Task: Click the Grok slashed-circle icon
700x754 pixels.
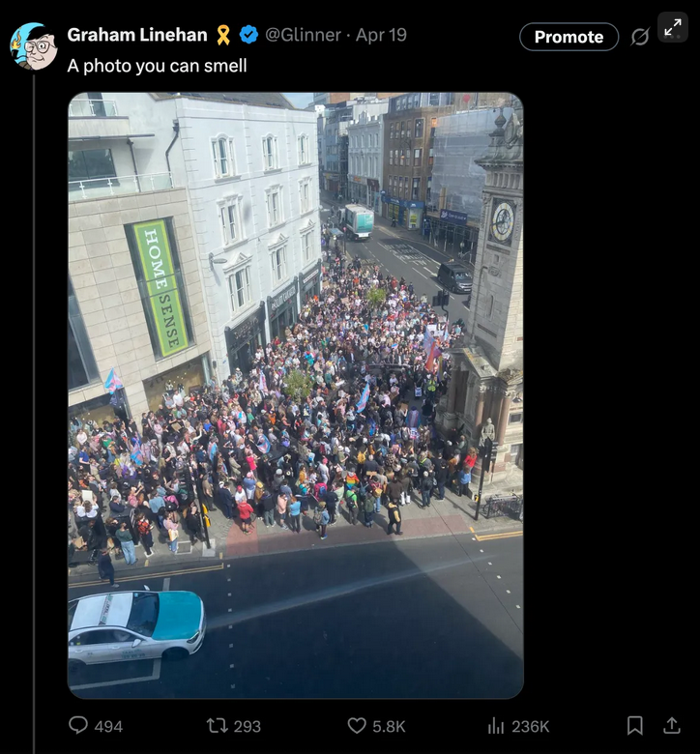Action: [x=640, y=37]
